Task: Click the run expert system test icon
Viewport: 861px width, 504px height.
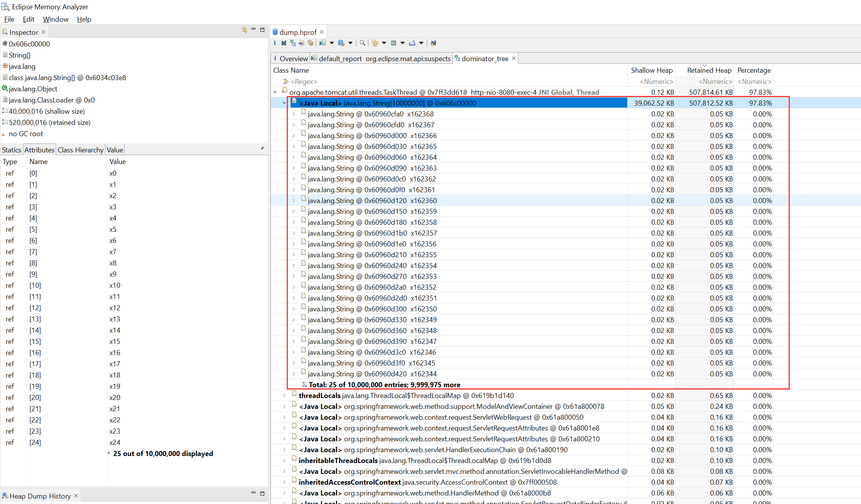Action: (323, 43)
